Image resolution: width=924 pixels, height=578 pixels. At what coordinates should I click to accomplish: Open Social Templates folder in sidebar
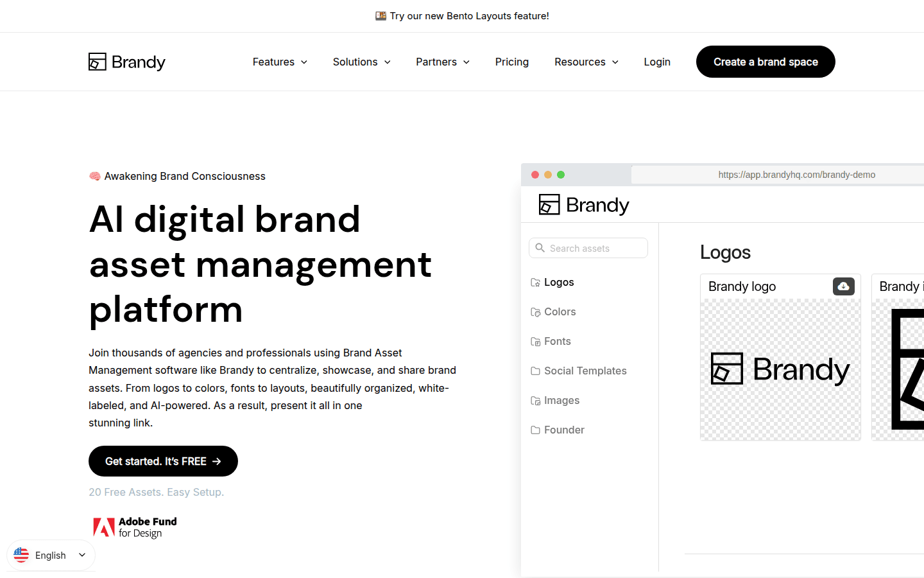(x=585, y=371)
